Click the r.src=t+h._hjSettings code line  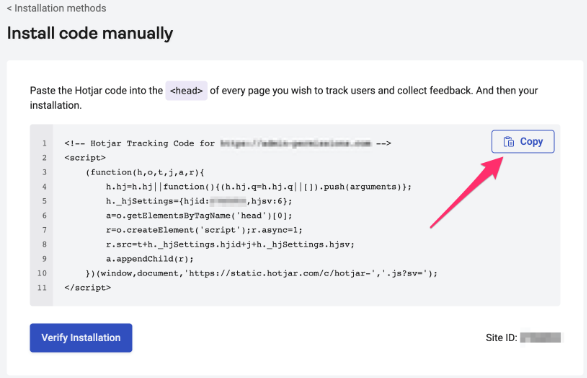coord(230,244)
